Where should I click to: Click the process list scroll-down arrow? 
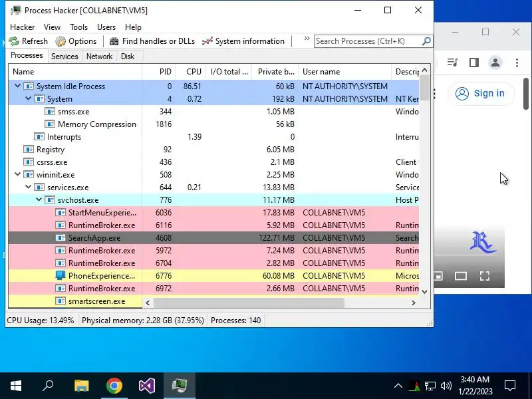(424, 291)
